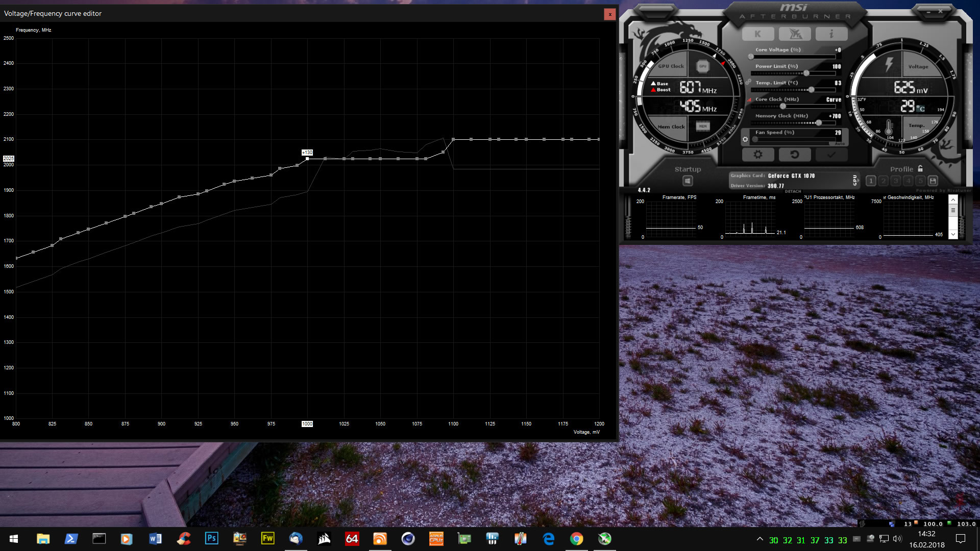Screen dimensions: 980x551
Task: Apply settings with the checkmark button
Action: 831,154
